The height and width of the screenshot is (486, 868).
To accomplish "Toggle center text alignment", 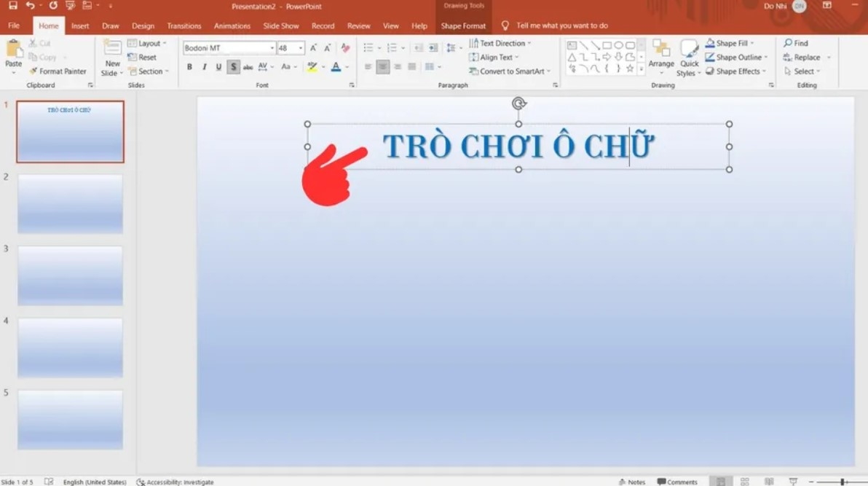I will (382, 67).
